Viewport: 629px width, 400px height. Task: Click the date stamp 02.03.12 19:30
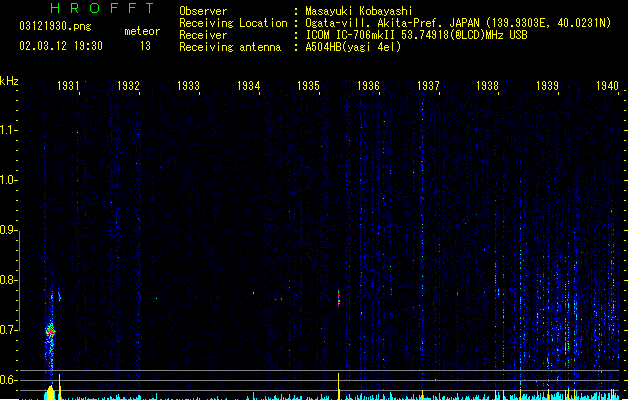pyautogui.click(x=61, y=46)
